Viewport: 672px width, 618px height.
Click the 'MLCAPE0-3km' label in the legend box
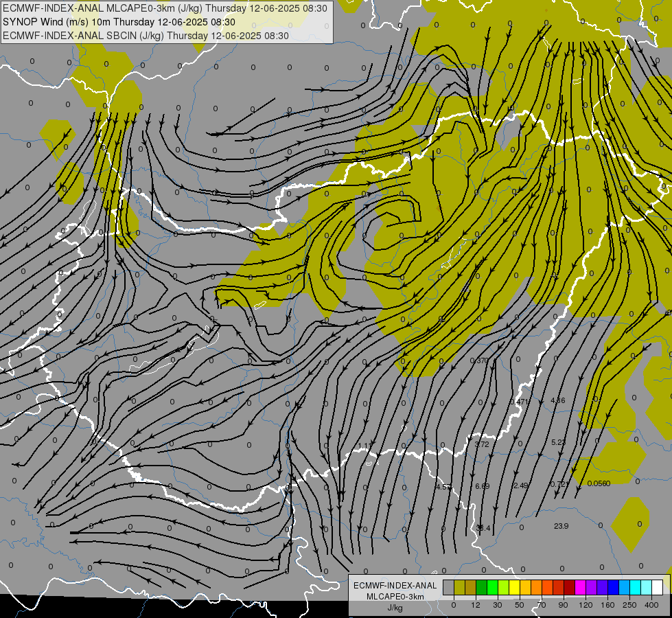395,597
